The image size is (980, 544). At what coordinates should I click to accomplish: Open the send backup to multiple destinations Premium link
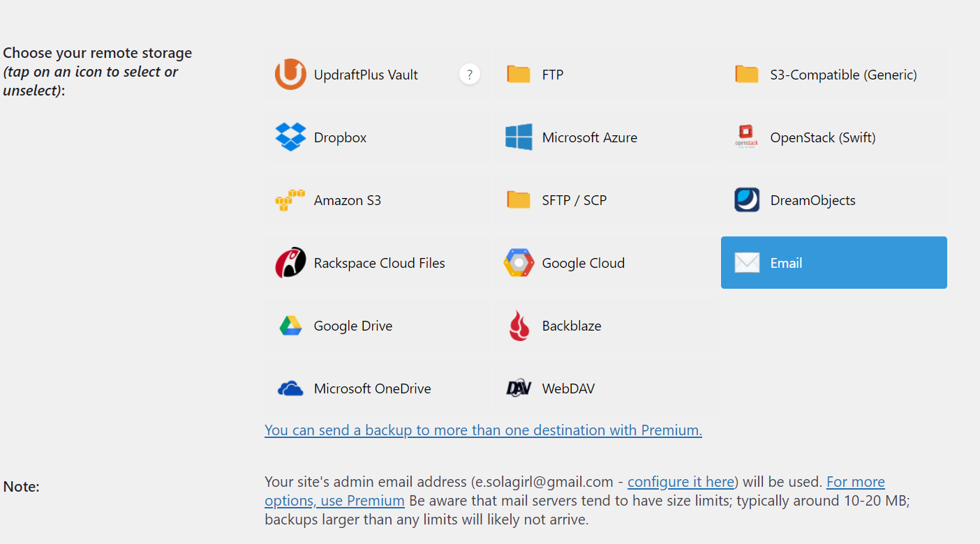483,430
